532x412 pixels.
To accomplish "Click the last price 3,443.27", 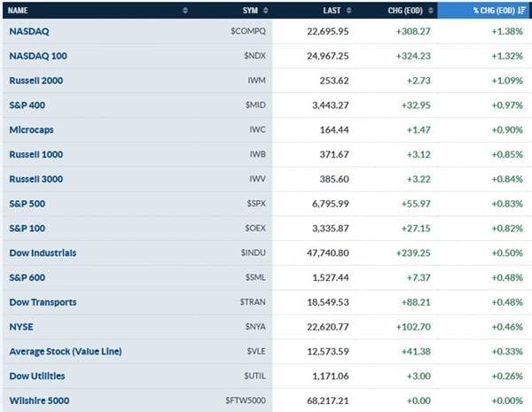I will 331,105.
